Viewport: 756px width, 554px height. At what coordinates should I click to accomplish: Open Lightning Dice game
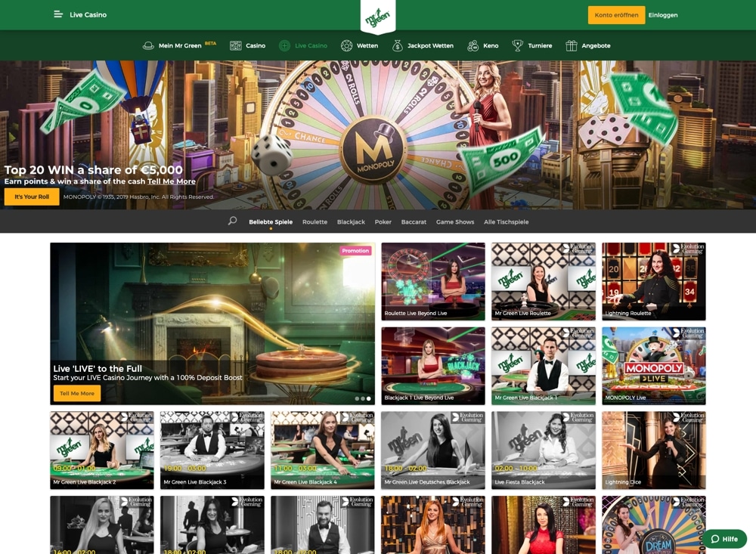click(x=654, y=450)
